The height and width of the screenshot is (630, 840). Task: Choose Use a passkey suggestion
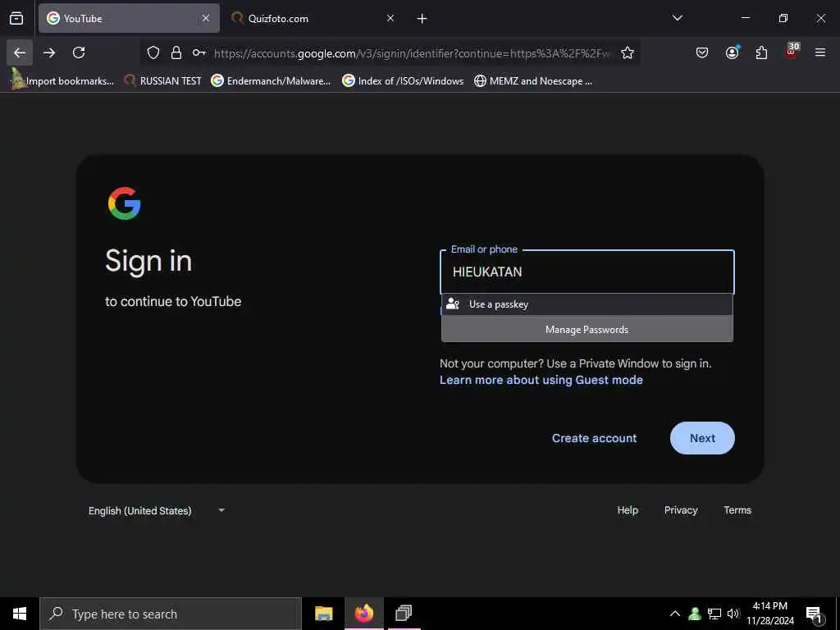[587, 304]
